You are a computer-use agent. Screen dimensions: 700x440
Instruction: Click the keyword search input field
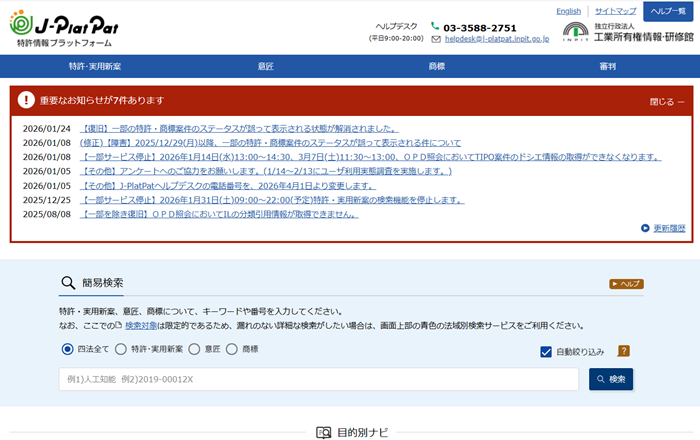318,379
